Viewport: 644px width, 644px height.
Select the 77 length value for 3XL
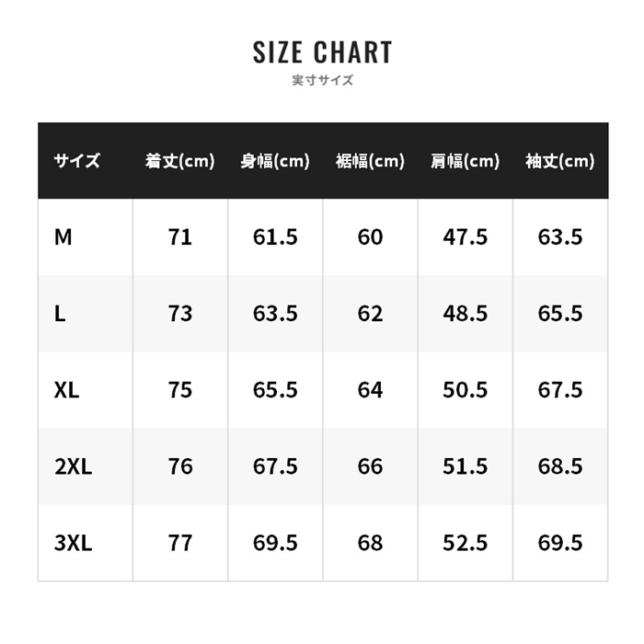180,543
